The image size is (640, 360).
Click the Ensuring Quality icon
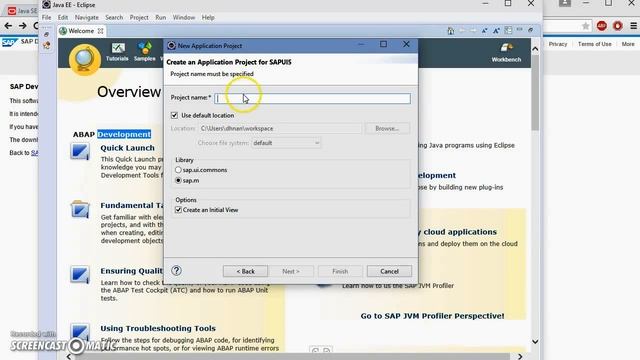click(80, 274)
